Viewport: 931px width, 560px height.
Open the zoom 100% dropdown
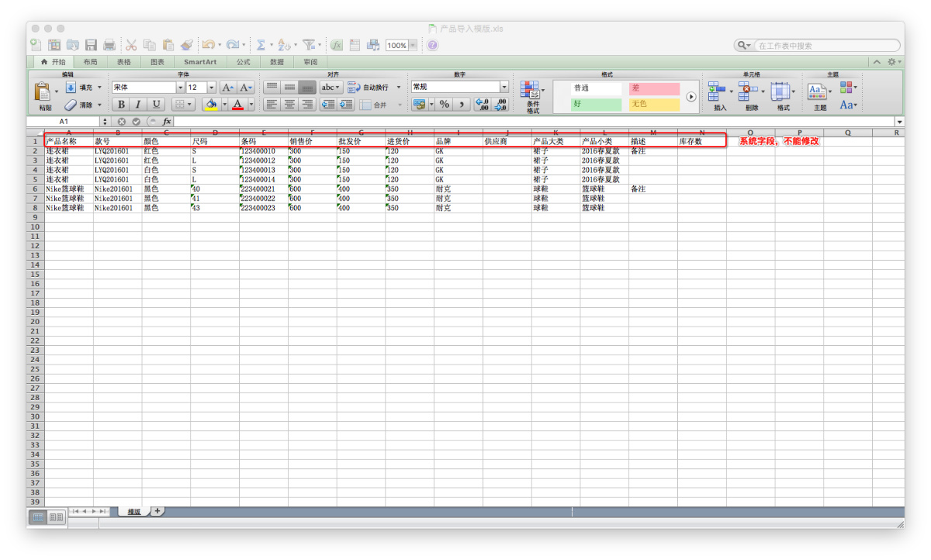click(x=413, y=45)
